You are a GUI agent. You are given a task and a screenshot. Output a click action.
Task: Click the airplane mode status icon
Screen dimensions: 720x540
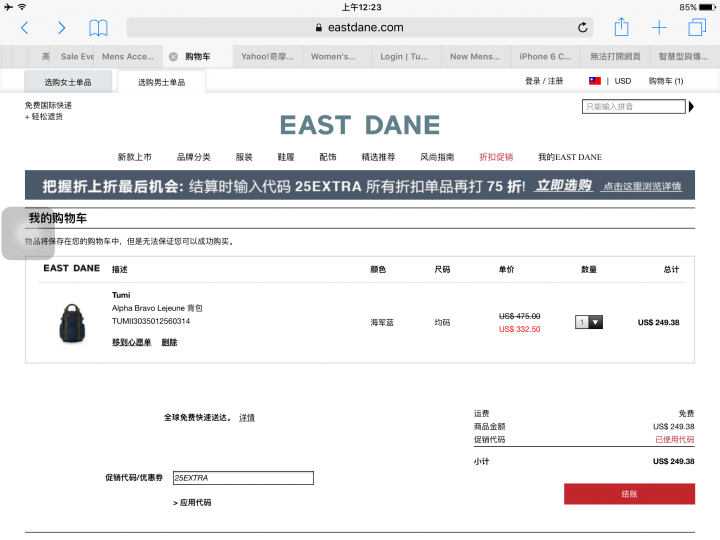(8, 7)
